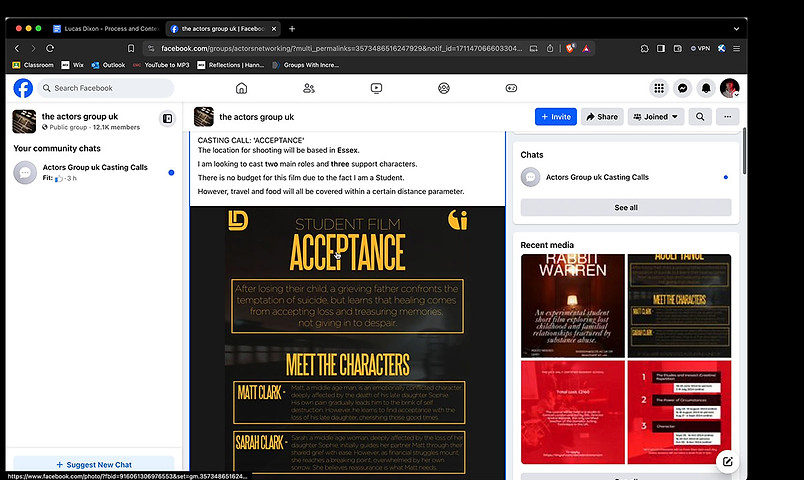Go forward using browser forward arrow
The width and height of the screenshot is (804, 480).
(33, 48)
